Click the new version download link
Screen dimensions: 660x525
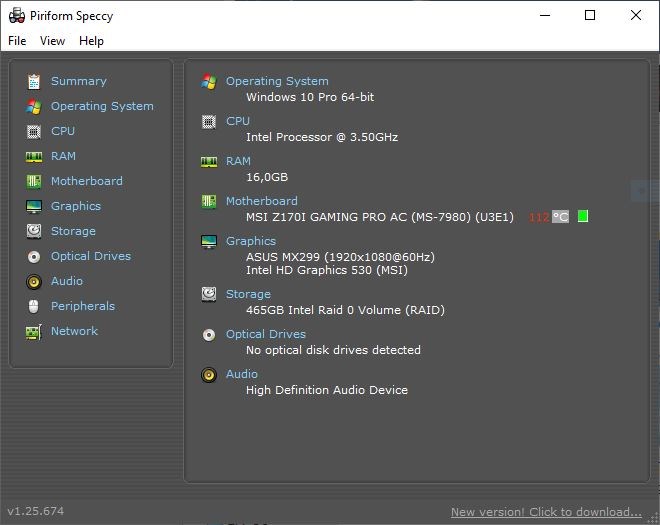(x=546, y=512)
